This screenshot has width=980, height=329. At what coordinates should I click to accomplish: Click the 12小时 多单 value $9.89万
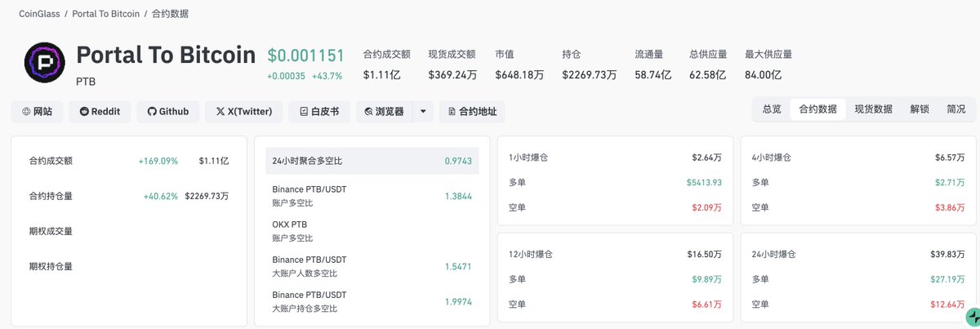click(x=706, y=279)
